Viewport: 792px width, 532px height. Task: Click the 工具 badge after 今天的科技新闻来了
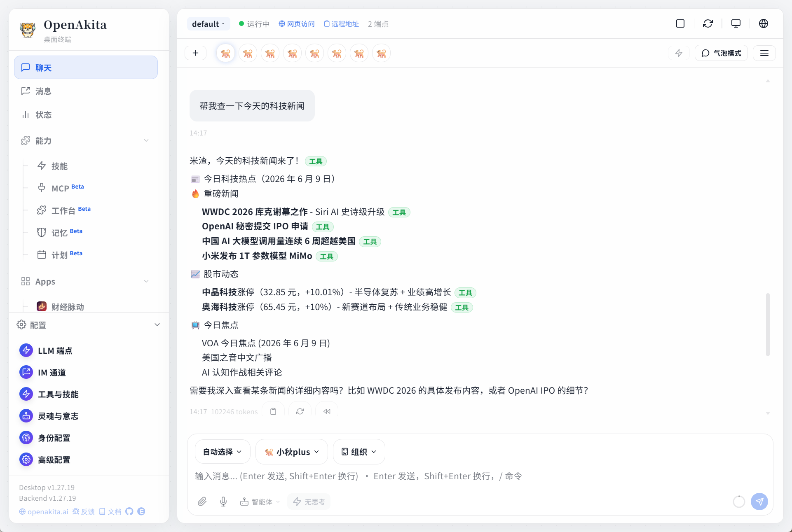point(316,161)
